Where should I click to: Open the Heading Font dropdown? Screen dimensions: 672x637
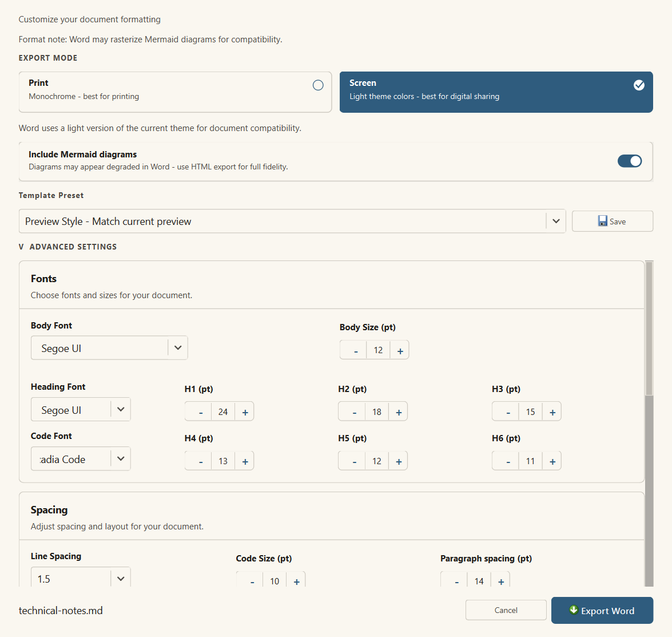tap(81, 410)
